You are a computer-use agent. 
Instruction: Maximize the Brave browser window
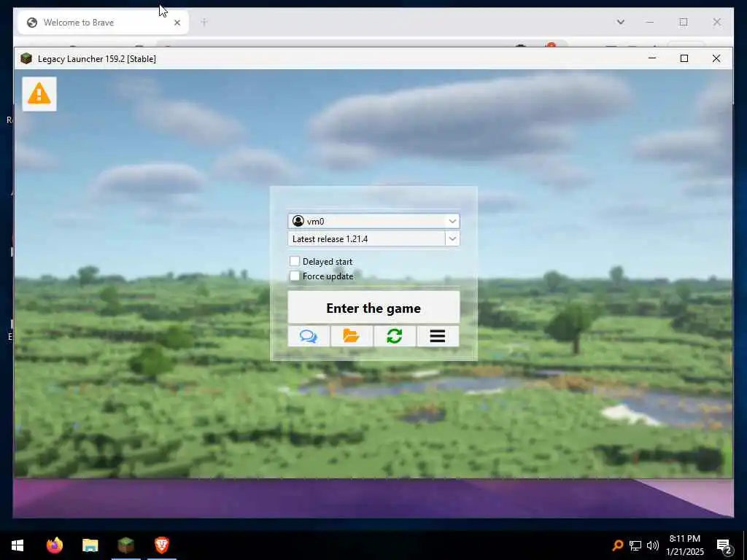683,22
